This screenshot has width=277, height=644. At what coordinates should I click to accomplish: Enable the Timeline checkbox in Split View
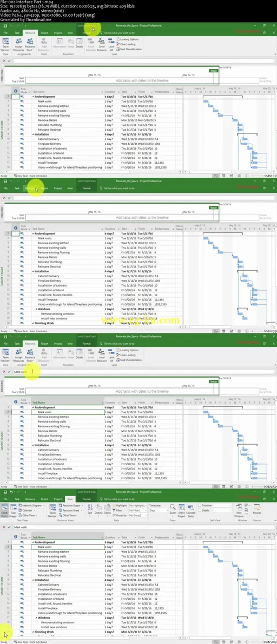[200, 505]
